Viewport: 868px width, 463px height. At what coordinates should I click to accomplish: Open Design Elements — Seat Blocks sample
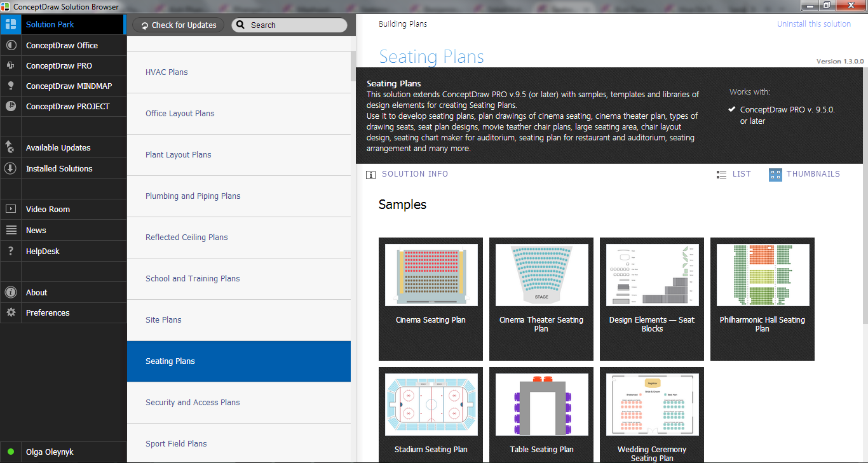click(652, 299)
